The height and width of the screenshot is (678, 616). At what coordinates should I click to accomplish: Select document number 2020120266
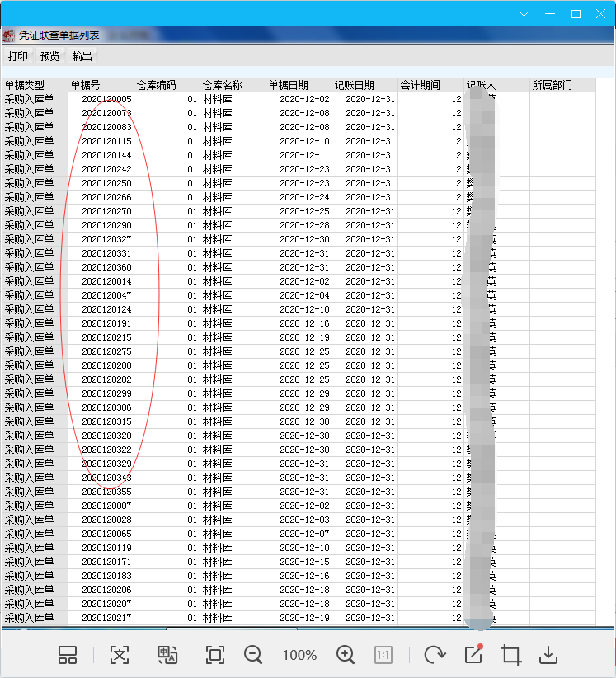(106, 197)
